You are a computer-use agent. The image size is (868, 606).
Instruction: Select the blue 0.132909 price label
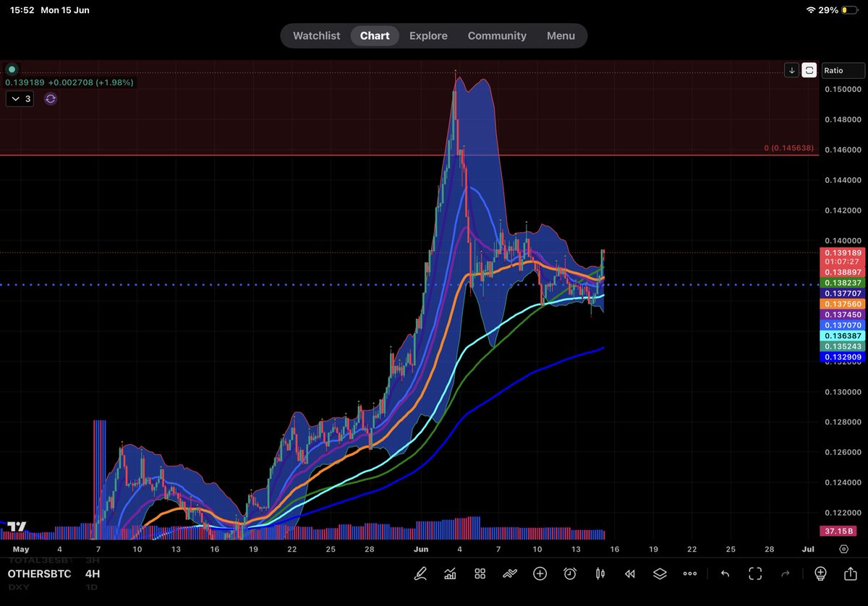click(841, 357)
